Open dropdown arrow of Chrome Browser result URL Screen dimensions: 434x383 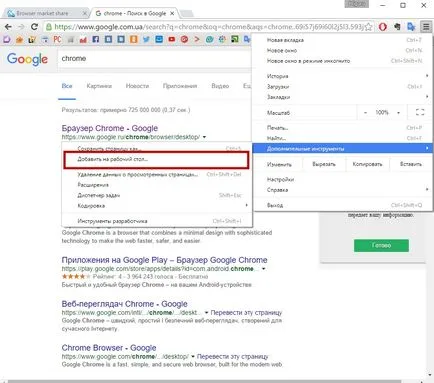pos(193,357)
